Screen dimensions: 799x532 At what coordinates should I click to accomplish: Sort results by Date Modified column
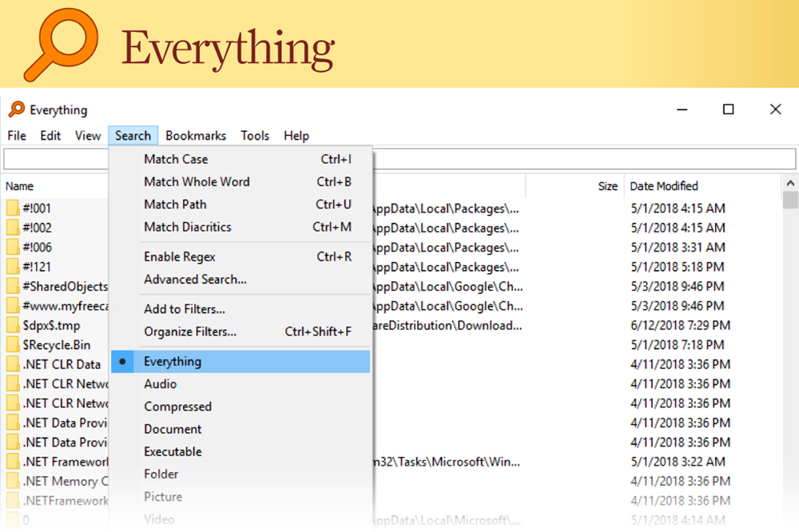(664, 186)
